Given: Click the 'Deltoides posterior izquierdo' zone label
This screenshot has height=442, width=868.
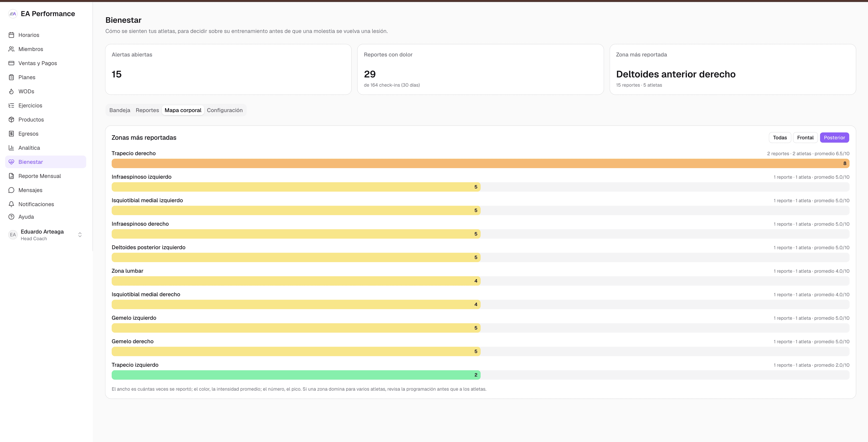Looking at the screenshot, I should pos(149,248).
